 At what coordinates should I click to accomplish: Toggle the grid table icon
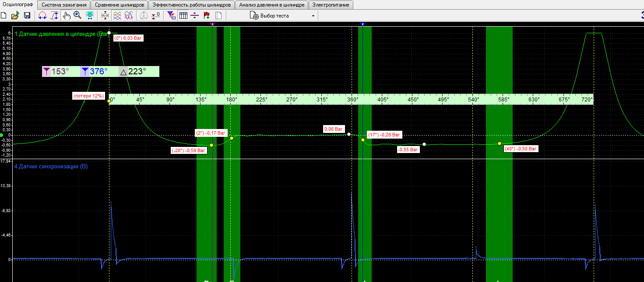point(183,15)
